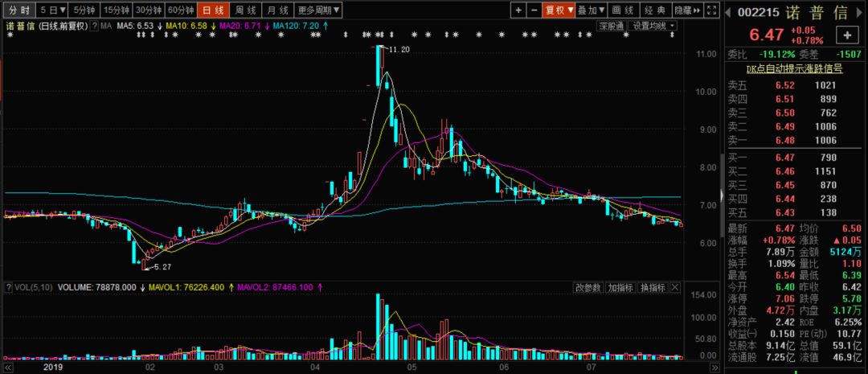Jump timeline to earliest with double-left arrows
The height and width of the screenshot is (374, 868).
[9, 368]
